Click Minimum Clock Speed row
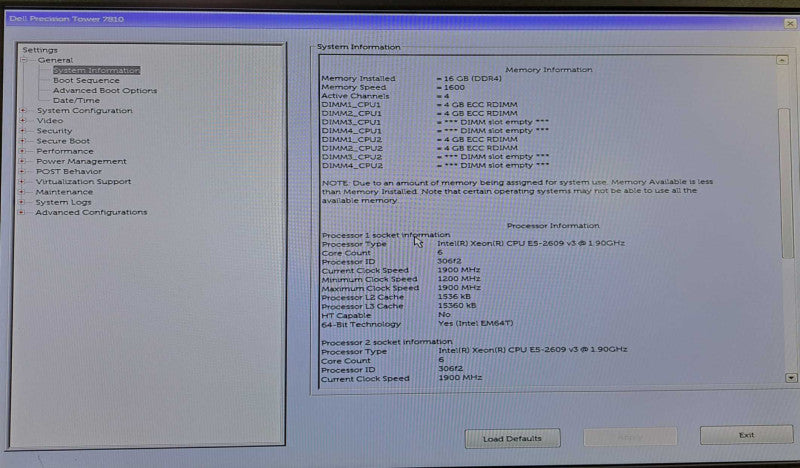Image resolution: width=800 pixels, height=468 pixels. [401, 279]
